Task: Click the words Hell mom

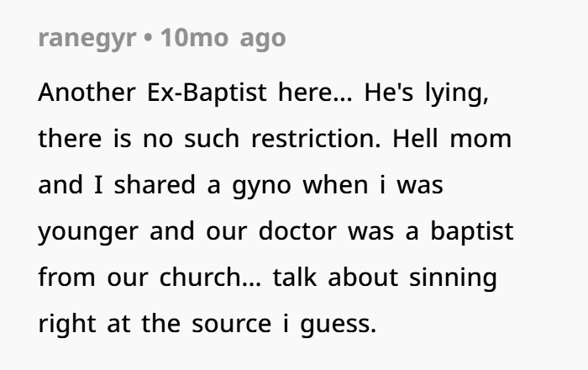Action: (x=452, y=139)
